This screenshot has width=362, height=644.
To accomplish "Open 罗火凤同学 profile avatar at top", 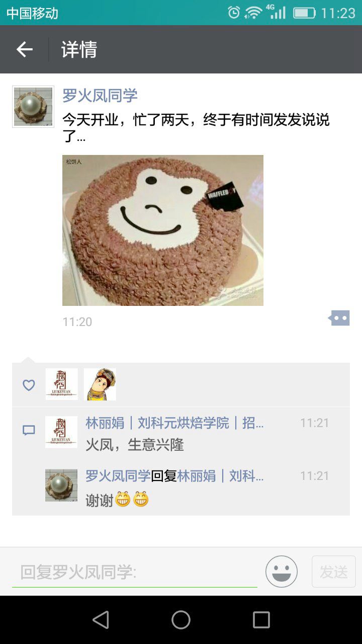I will click(x=33, y=107).
